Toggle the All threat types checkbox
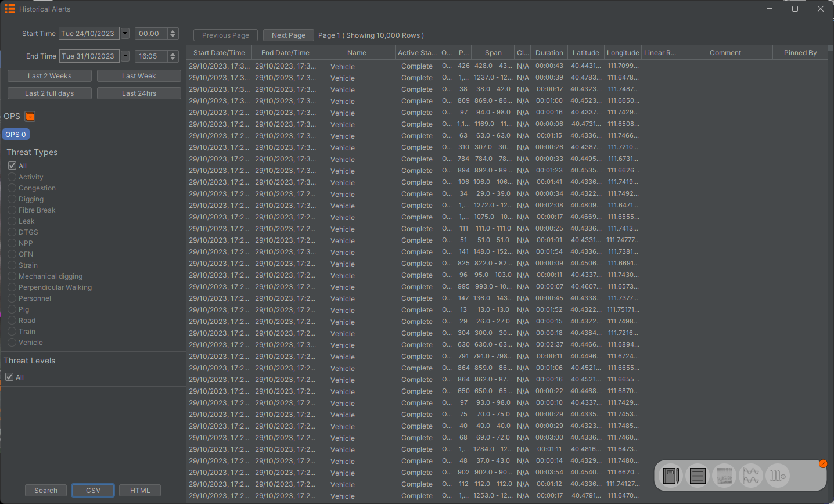Image resolution: width=834 pixels, height=504 pixels. (12, 166)
